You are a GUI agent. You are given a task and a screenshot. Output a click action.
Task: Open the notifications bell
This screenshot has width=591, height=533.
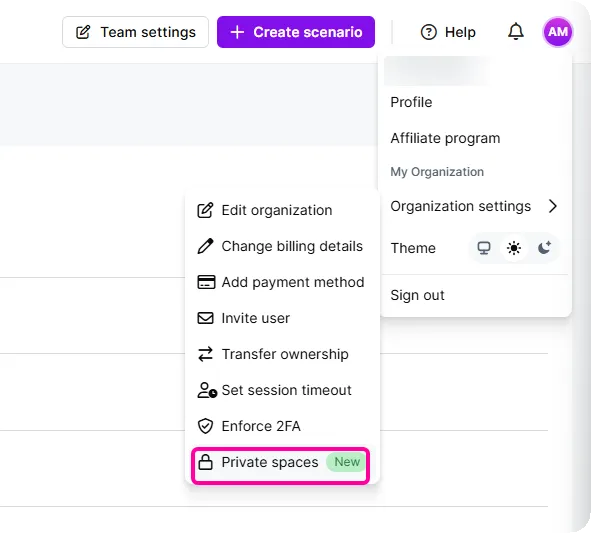tap(516, 32)
